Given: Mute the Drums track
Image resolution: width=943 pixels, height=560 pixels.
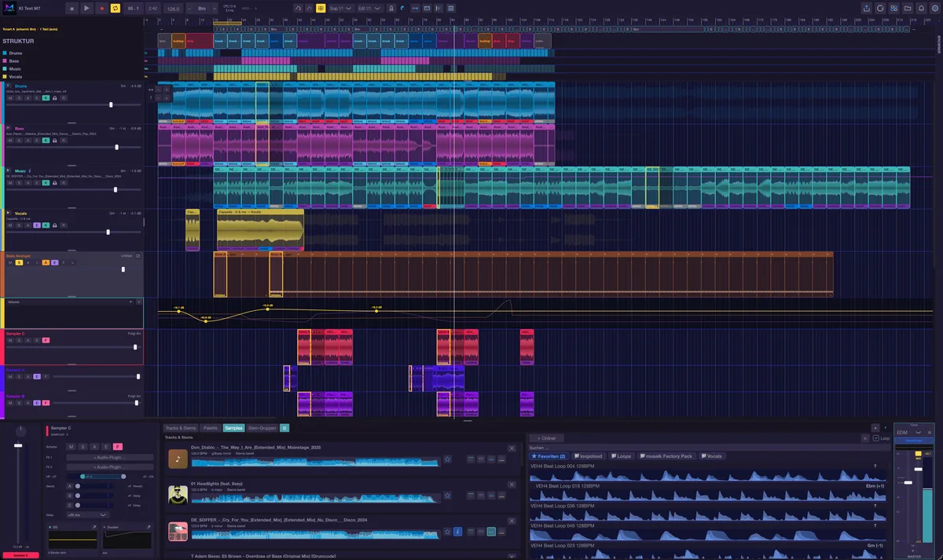Looking at the screenshot, I should [x=10, y=97].
